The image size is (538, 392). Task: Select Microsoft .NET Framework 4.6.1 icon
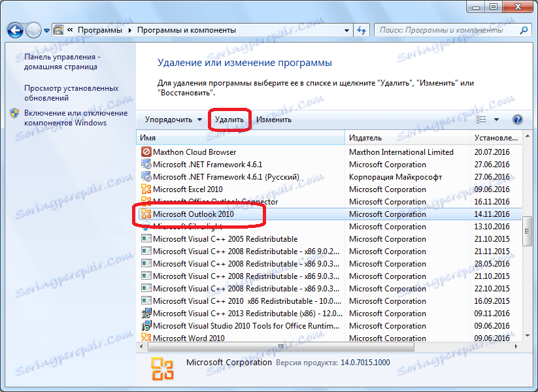(x=146, y=164)
